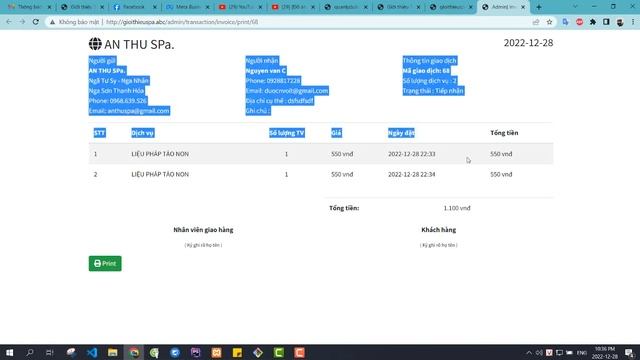
Task: Go back to previous page
Action: [x=9, y=22]
